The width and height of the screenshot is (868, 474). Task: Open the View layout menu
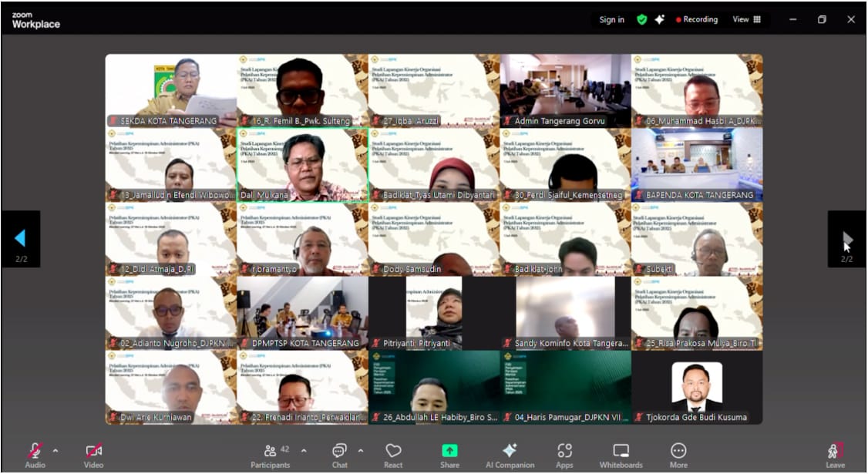(x=746, y=20)
